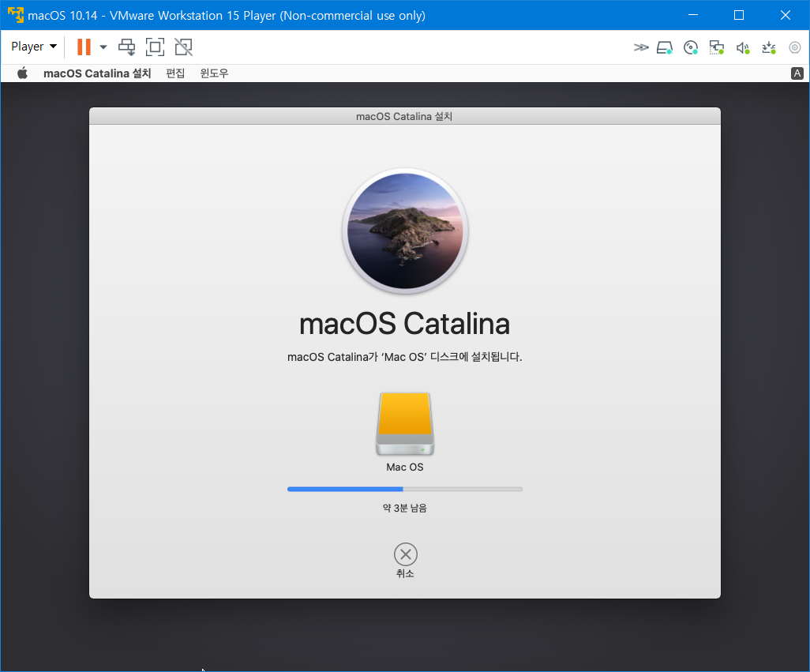Click the installer window title bar text

[x=404, y=116]
